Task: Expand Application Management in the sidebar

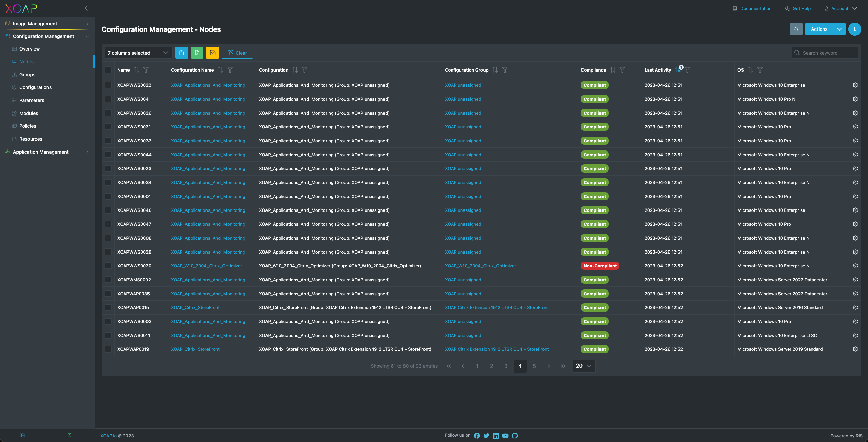Action: 47,152
